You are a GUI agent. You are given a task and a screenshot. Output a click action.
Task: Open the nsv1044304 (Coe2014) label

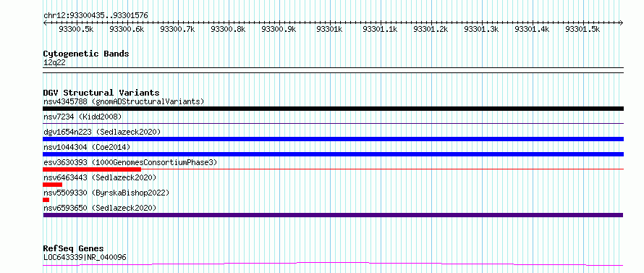pos(87,147)
